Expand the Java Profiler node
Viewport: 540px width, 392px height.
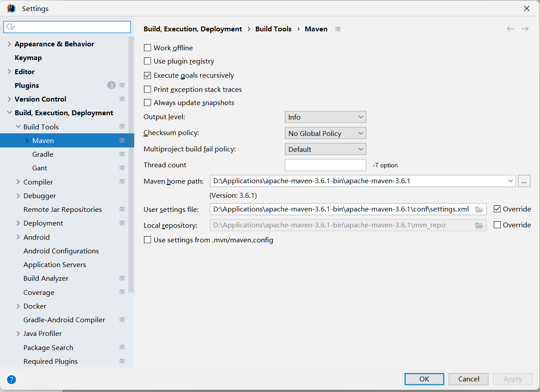(x=18, y=334)
